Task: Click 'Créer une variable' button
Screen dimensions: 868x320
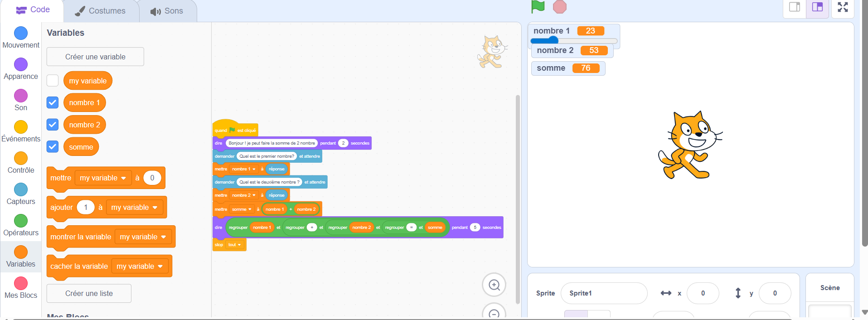Action: (x=95, y=57)
